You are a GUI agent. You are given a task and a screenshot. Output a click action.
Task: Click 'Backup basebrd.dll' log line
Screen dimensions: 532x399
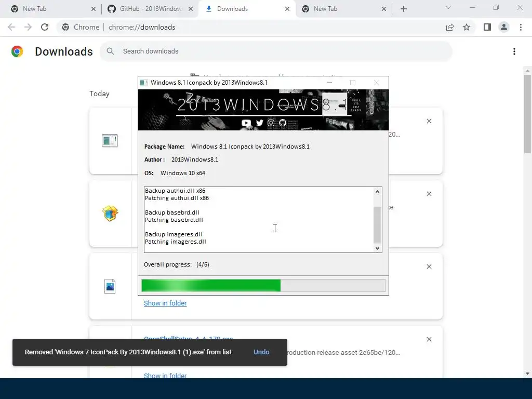coord(172,212)
